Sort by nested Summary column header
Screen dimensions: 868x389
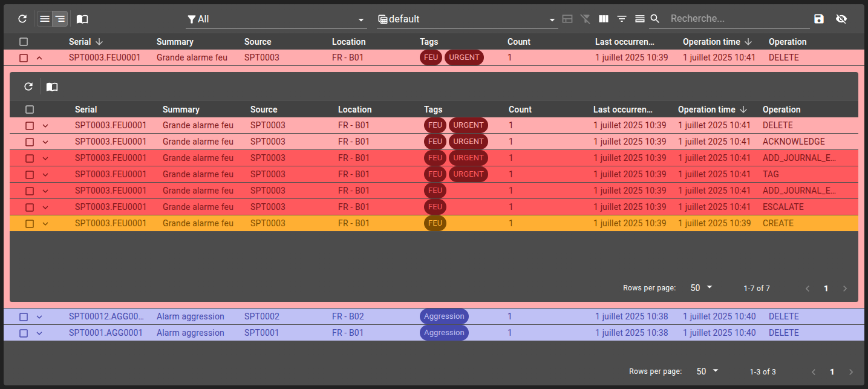pyautogui.click(x=181, y=110)
